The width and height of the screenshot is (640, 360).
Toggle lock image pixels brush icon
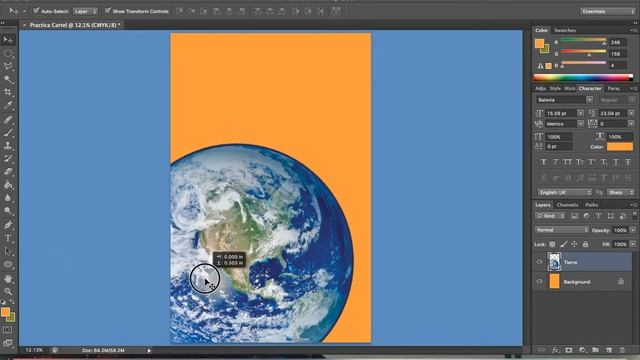(x=563, y=244)
